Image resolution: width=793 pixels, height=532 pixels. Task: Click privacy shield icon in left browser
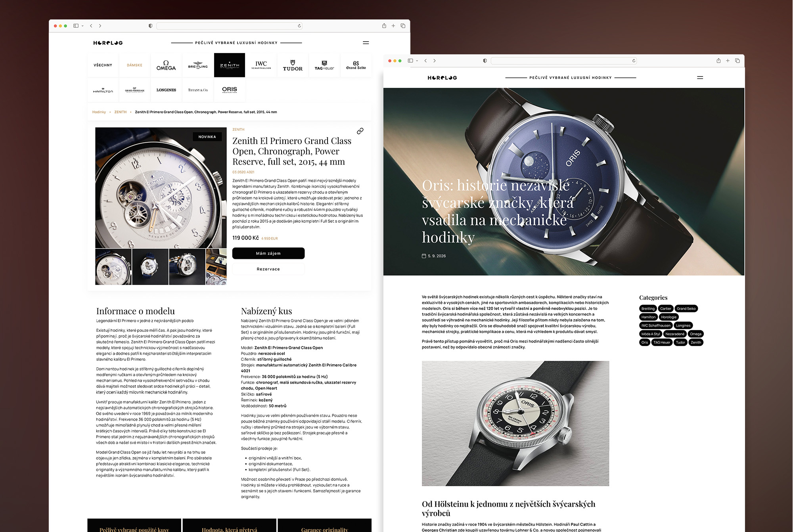pos(150,26)
